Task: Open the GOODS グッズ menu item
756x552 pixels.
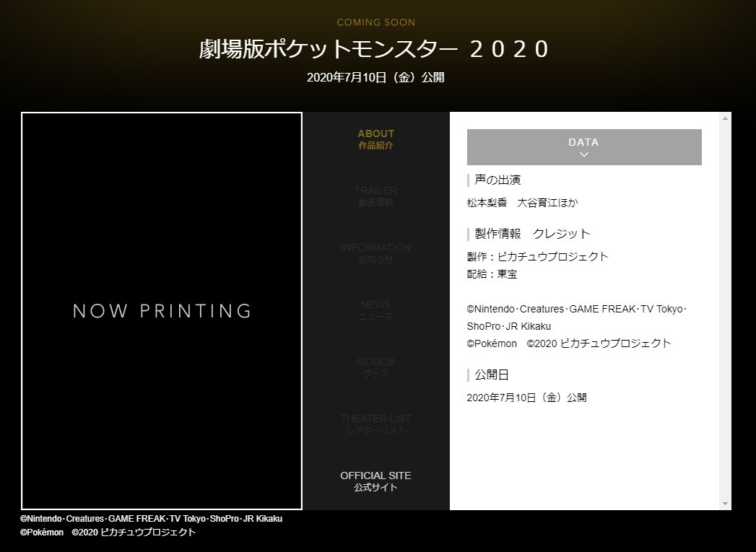Action: pyautogui.click(x=375, y=367)
